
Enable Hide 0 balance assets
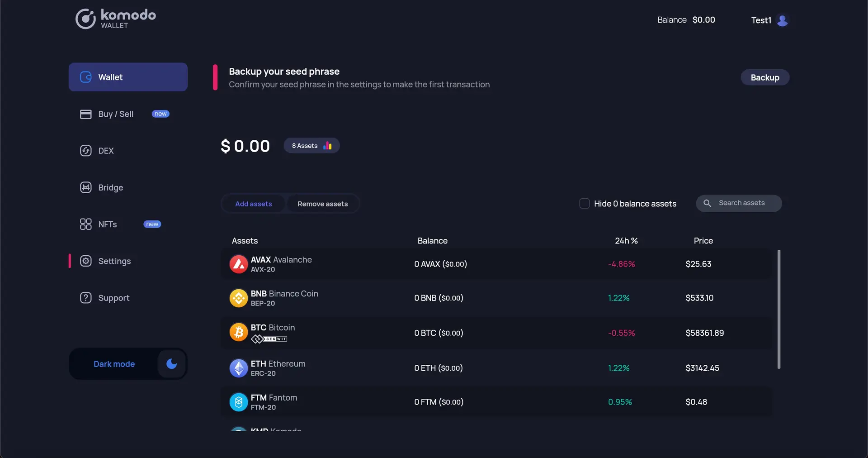pyautogui.click(x=584, y=203)
